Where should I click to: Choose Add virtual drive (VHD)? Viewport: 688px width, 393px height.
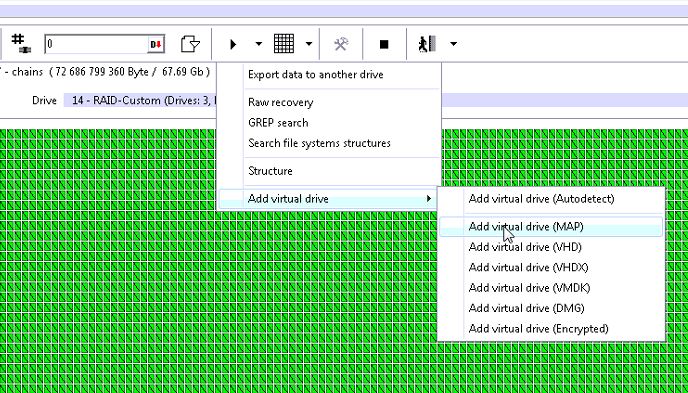coord(551,247)
